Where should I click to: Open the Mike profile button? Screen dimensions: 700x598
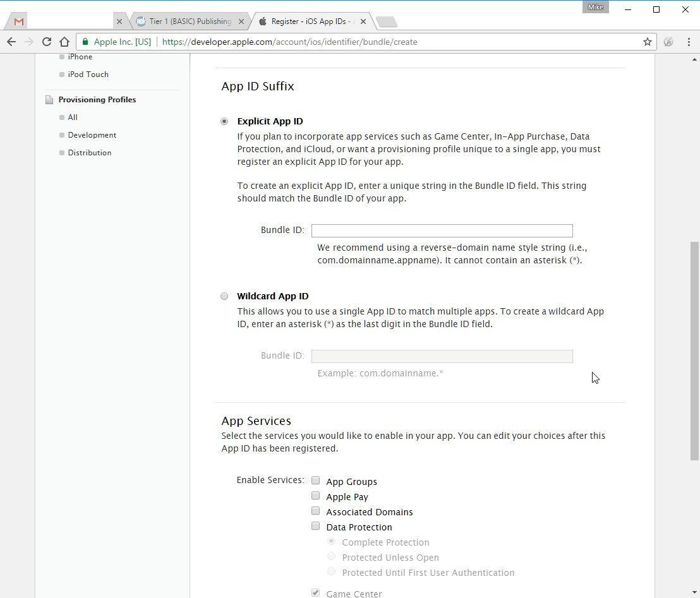tap(596, 7)
